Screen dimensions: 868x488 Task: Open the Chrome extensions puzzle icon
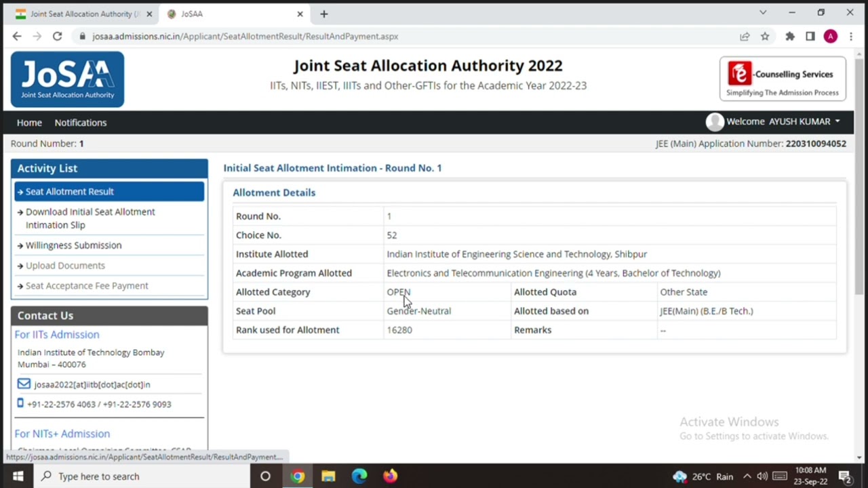pos(790,37)
